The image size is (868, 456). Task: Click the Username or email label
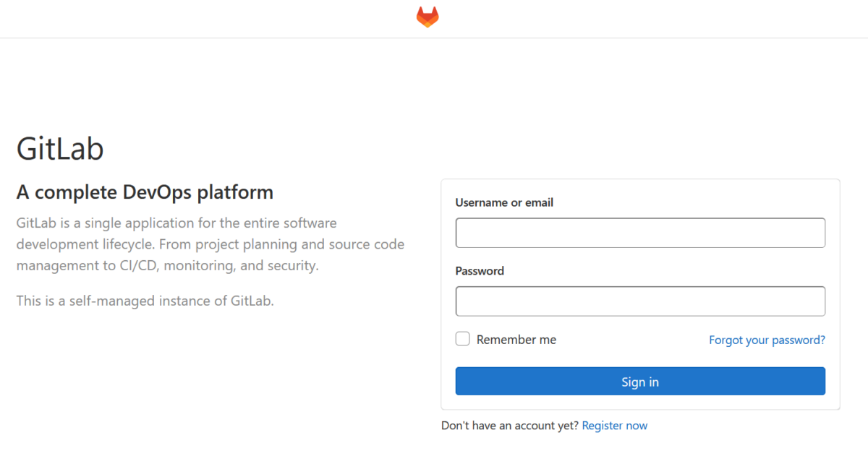coord(503,202)
